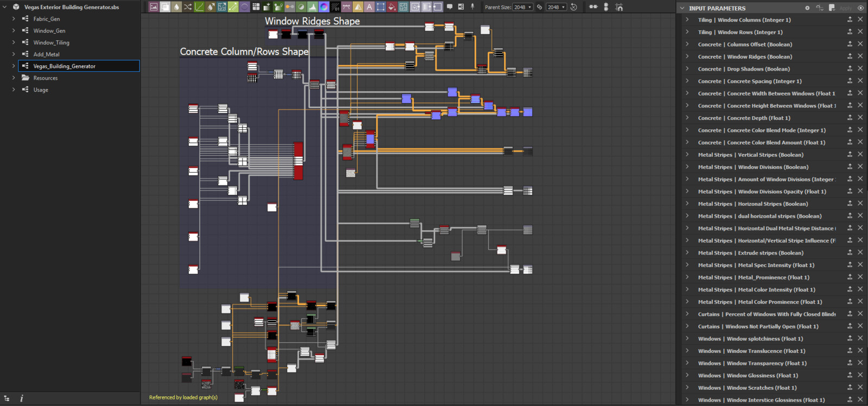The width and height of the screenshot is (868, 406).
Task: Open the Parent Size width dropdown
Action: pos(522,7)
